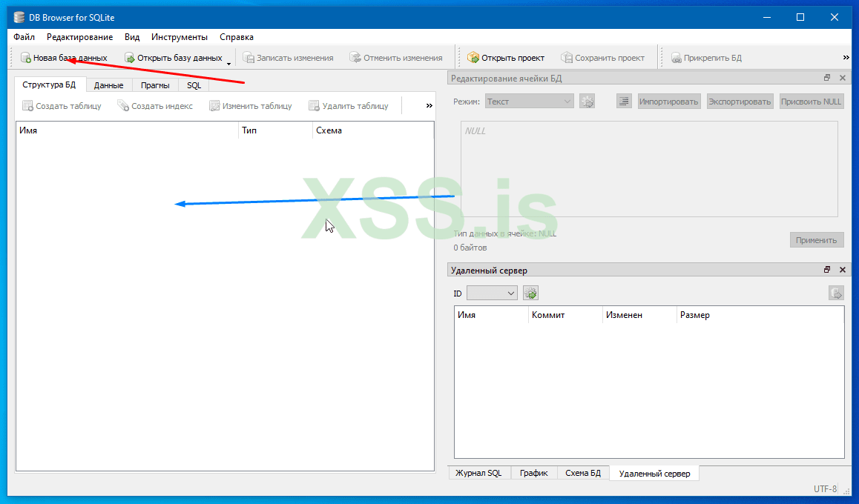Maximize the DB Browser window
The height and width of the screenshot is (504, 859).
click(800, 18)
